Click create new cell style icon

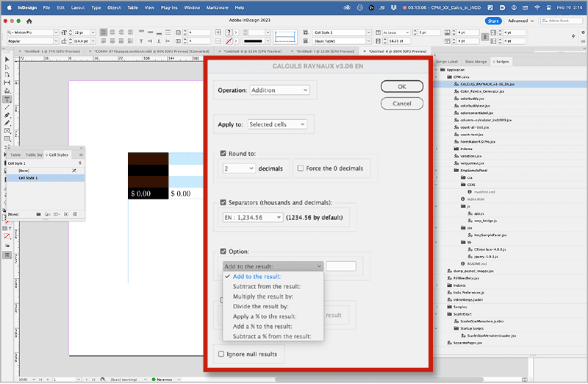(66, 214)
